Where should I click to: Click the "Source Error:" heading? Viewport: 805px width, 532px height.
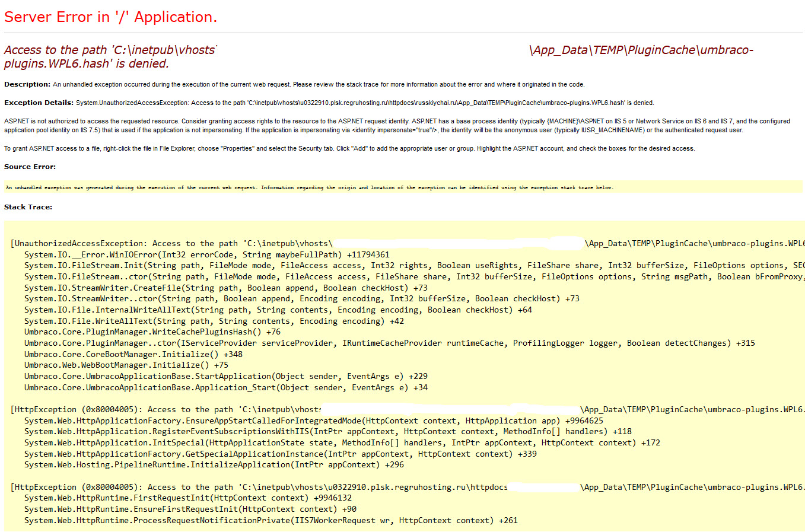[x=30, y=167]
